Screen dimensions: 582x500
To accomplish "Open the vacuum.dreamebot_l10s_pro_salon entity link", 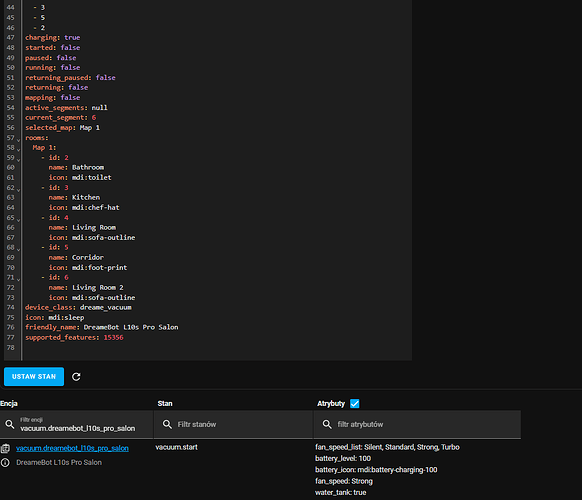I will pyautogui.click(x=72, y=448).
